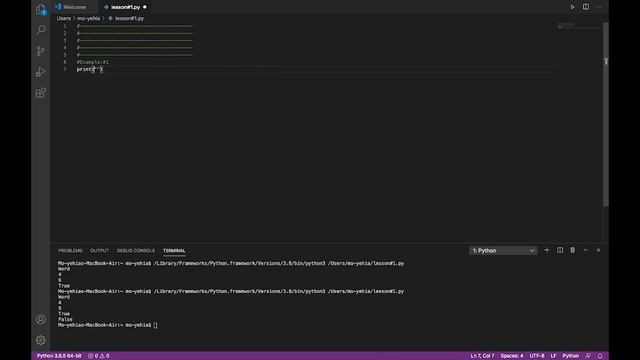Select the Terminal panel tab

(174, 251)
